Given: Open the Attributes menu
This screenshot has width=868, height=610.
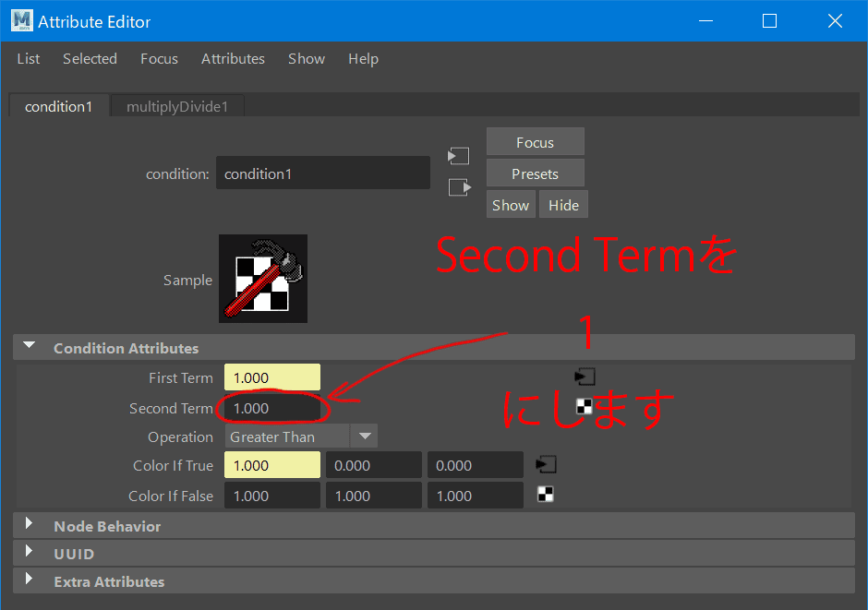Looking at the screenshot, I should [x=233, y=58].
